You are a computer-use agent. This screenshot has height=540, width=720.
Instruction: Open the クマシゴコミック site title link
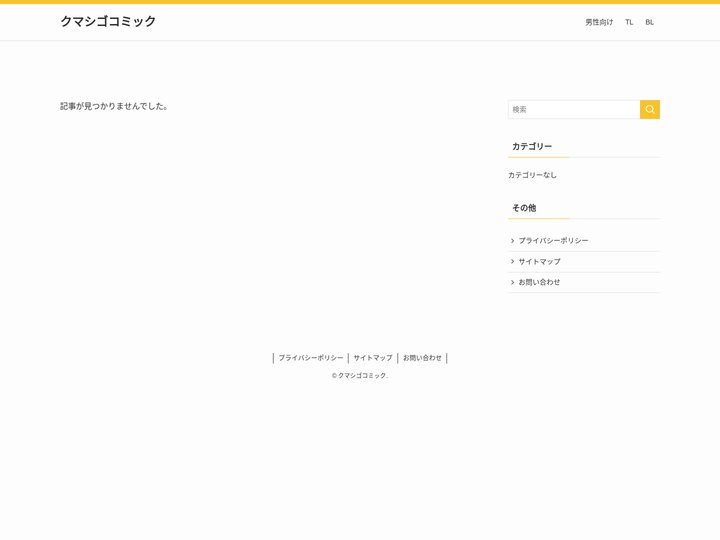(108, 21)
